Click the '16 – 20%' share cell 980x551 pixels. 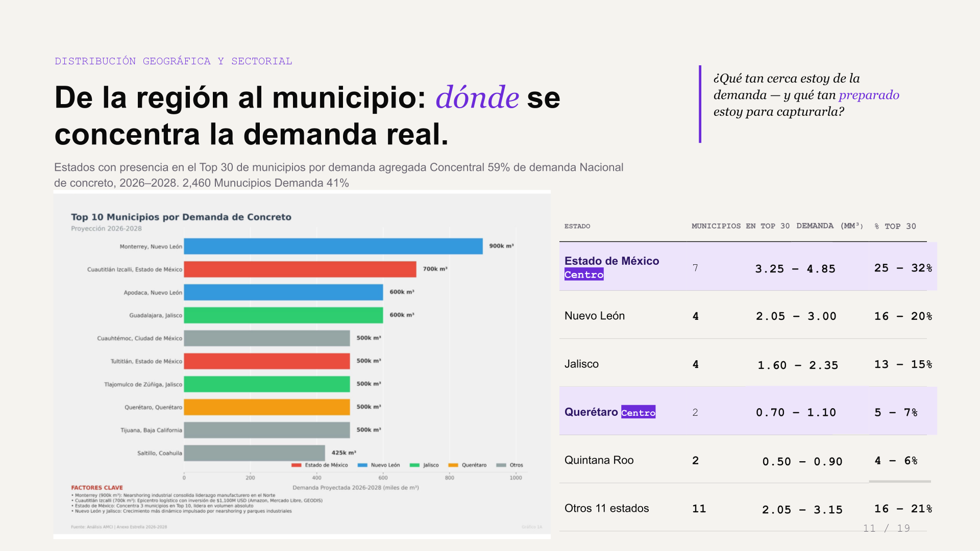(x=903, y=316)
